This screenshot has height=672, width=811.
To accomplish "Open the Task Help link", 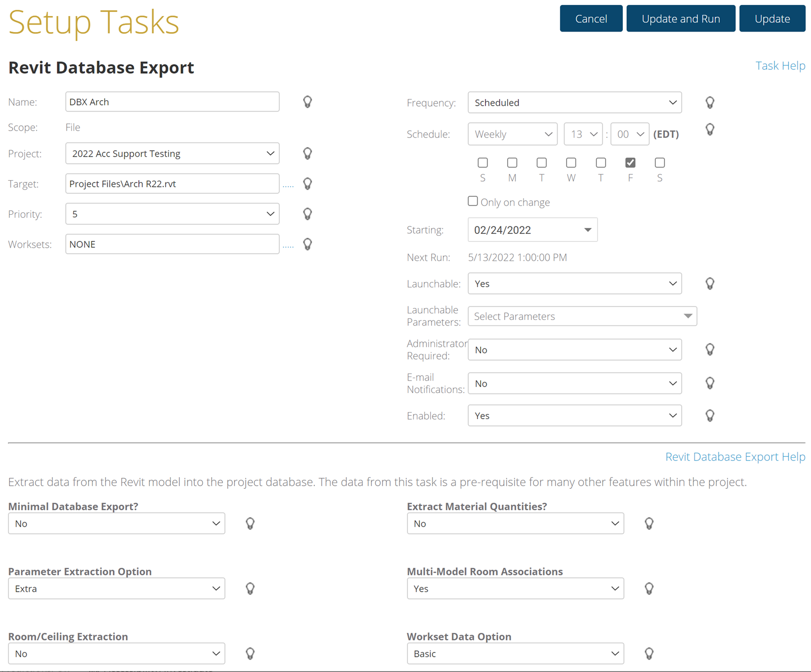I will pyautogui.click(x=780, y=66).
